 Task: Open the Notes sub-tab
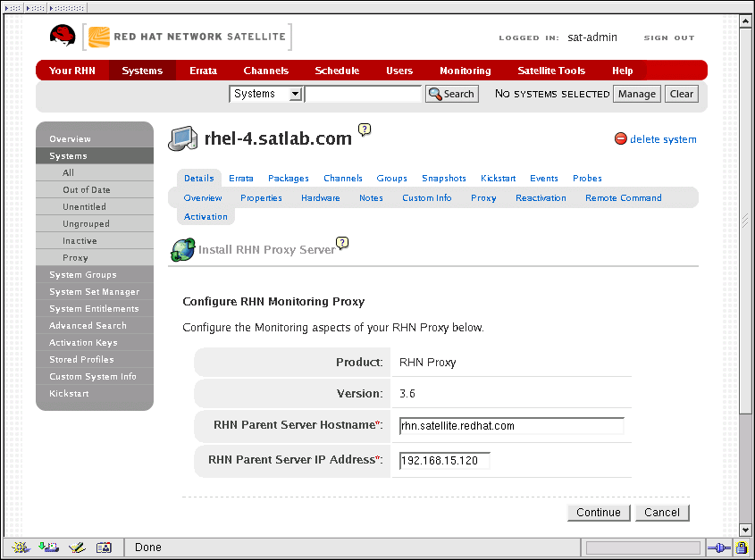pyautogui.click(x=371, y=198)
